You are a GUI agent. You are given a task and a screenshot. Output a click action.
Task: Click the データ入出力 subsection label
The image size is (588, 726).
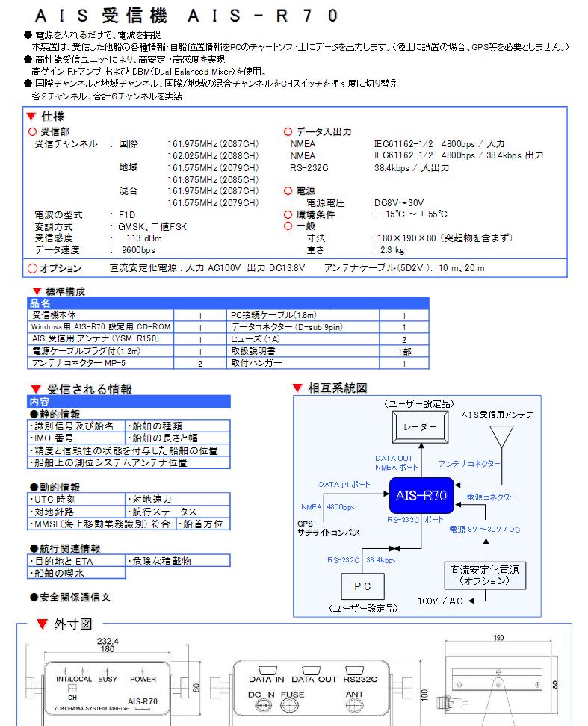coord(324,131)
